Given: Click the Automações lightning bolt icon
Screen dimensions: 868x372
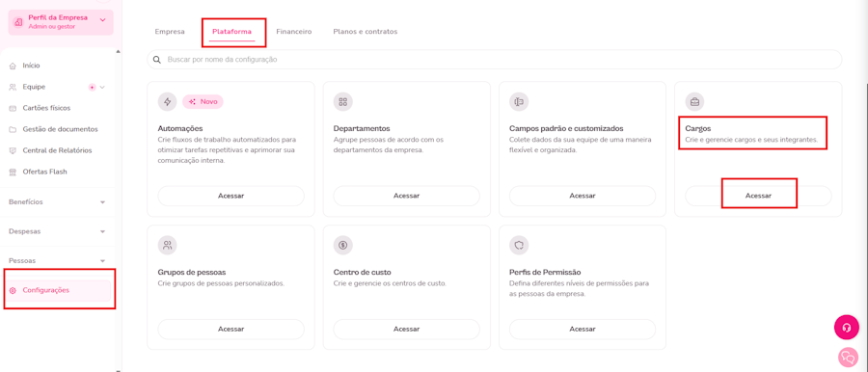Looking at the screenshot, I should [167, 102].
